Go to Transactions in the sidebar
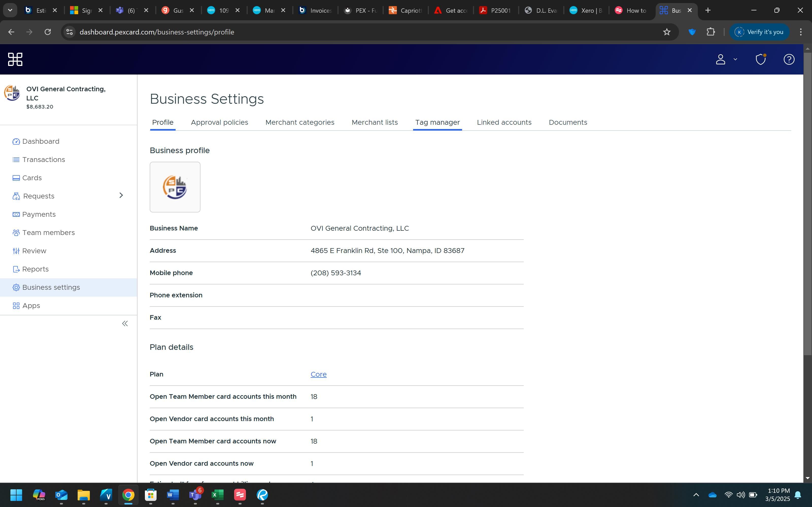Image resolution: width=812 pixels, height=507 pixels. point(43,160)
